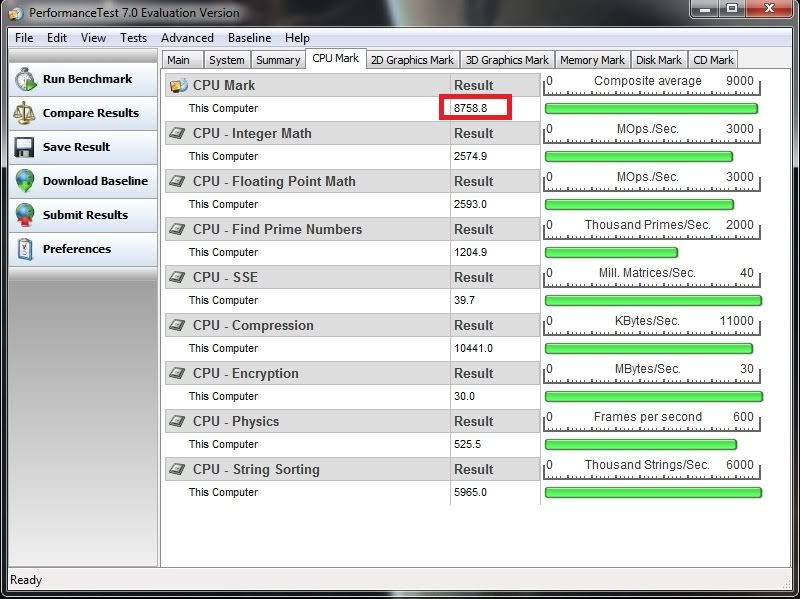Image resolution: width=800 pixels, height=599 pixels.
Task: Select the CPU Mark tab
Action: [336, 58]
